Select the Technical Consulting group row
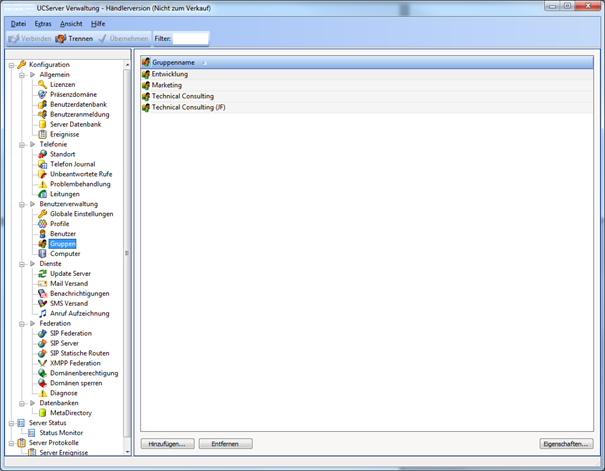 point(367,96)
